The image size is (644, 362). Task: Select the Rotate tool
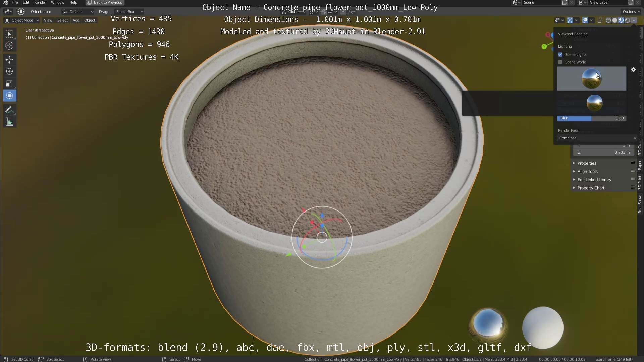coord(9,71)
